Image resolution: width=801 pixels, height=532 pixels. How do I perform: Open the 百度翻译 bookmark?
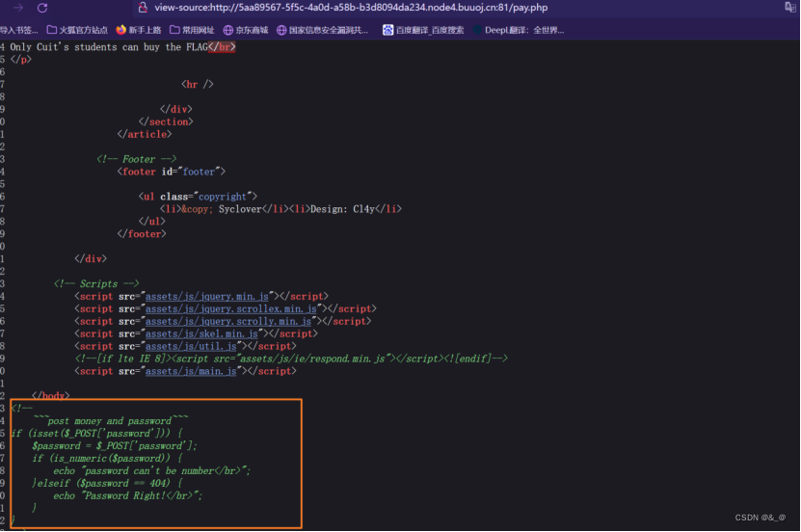tap(423, 30)
